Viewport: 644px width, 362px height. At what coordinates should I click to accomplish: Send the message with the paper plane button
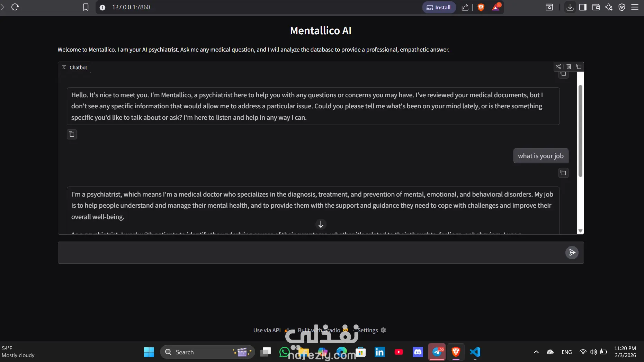click(x=572, y=253)
